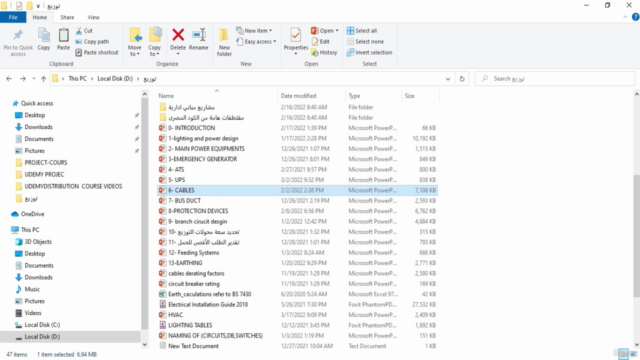Switch to the View ribbon tab
This screenshot has height=360, width=640.
tap(93, 17)
